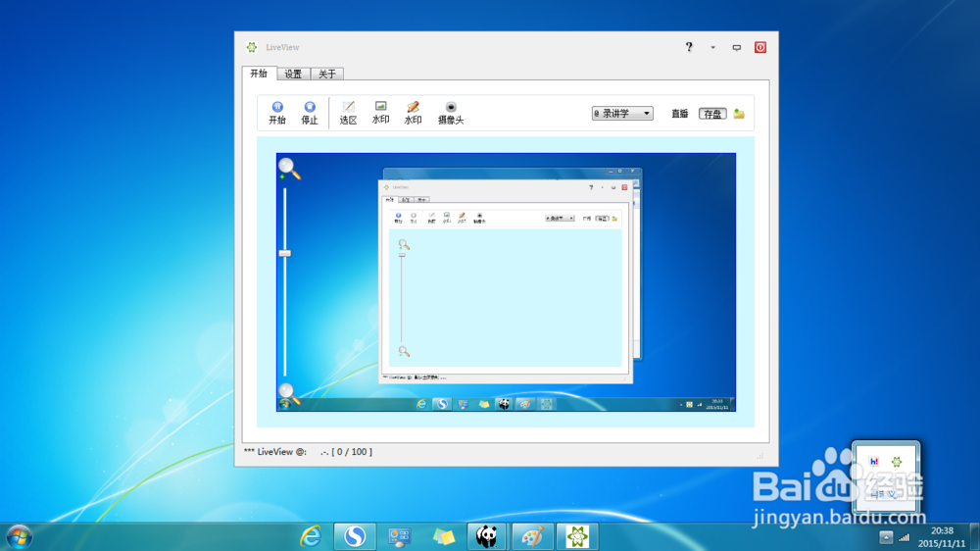The image size is (980, 551).
Task: Click the hi! icon in tray popup
Action: click(x=874, y=462)
